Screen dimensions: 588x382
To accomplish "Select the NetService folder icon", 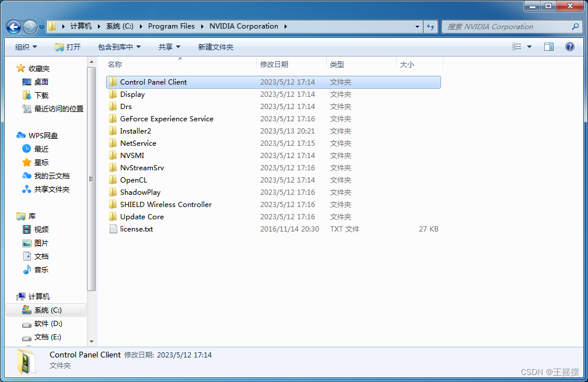I will click(113, 143).
